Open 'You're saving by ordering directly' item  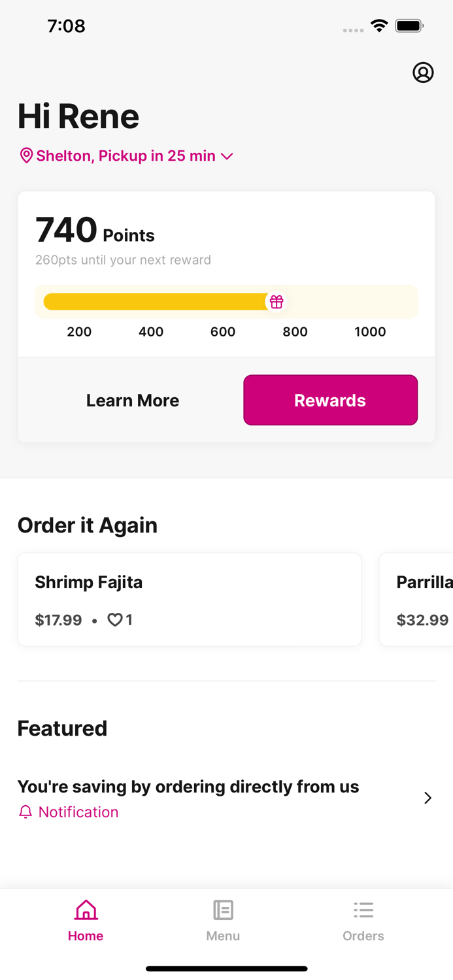tap(226, 798)
